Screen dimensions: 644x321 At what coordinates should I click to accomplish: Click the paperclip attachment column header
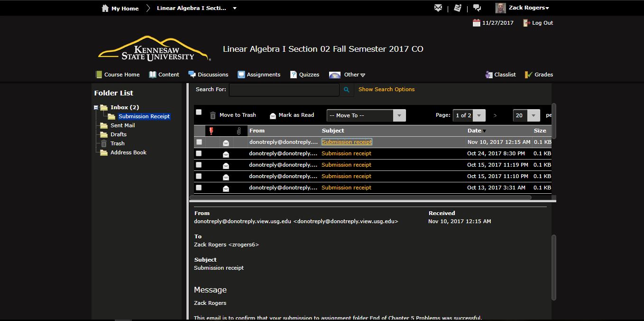click(239, 131)
